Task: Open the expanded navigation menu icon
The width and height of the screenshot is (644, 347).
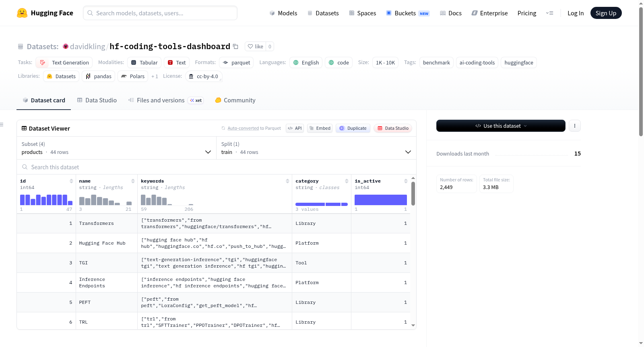Action: [x=549, y=13]
